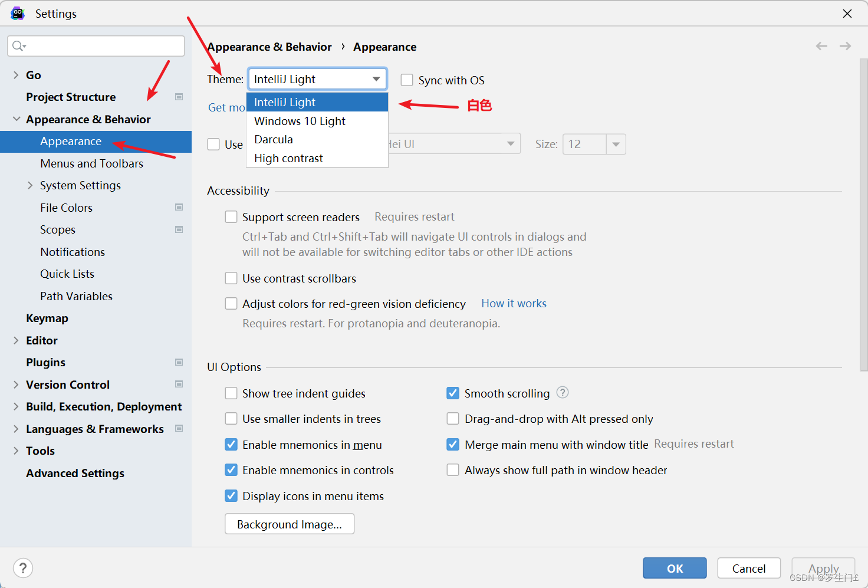Disable Enable mnemonics in menu
Viewport: 868px width, 588px height.
point(231,445)
